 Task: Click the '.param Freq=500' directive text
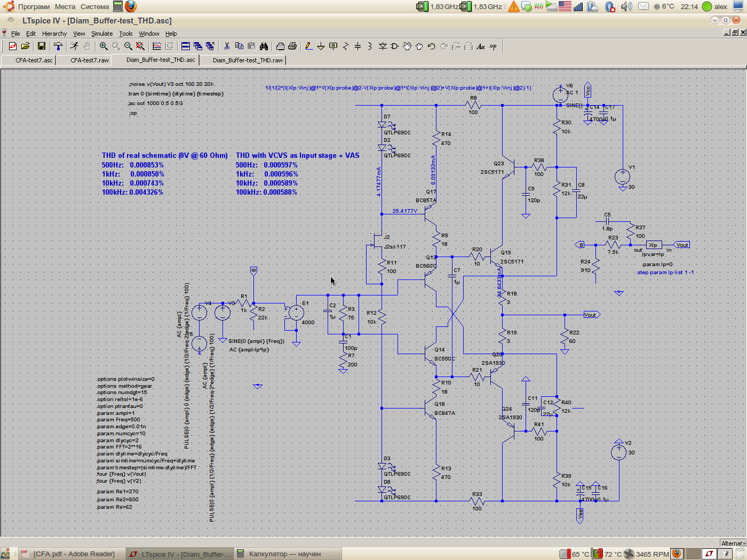coord(118,420)
